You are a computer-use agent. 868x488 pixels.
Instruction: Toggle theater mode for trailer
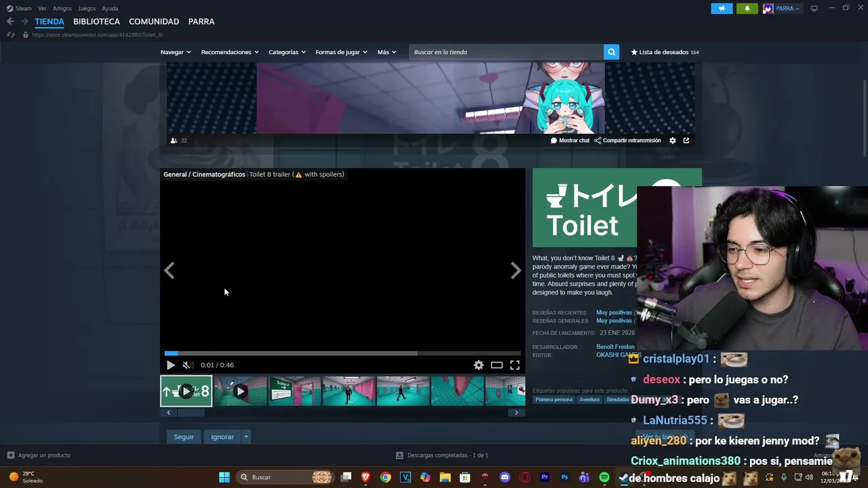pyautogui.click(x=497, y=365)
